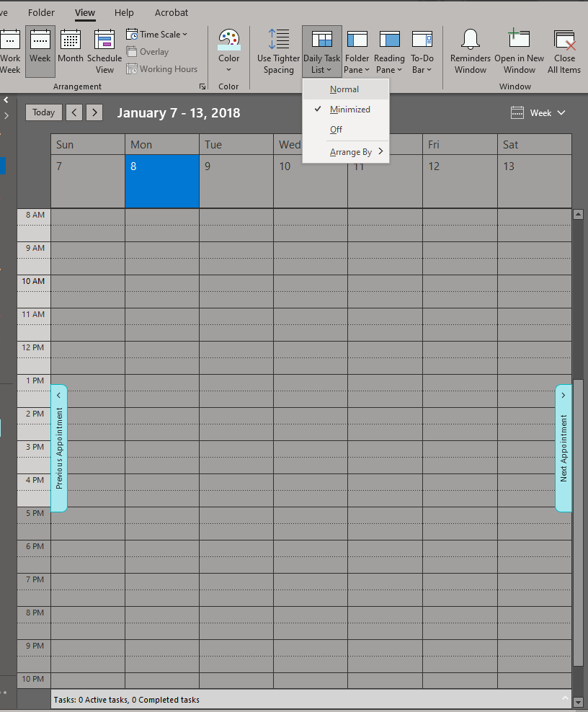
Task: Turn Daily Task List Off
Action: (336, 130)
